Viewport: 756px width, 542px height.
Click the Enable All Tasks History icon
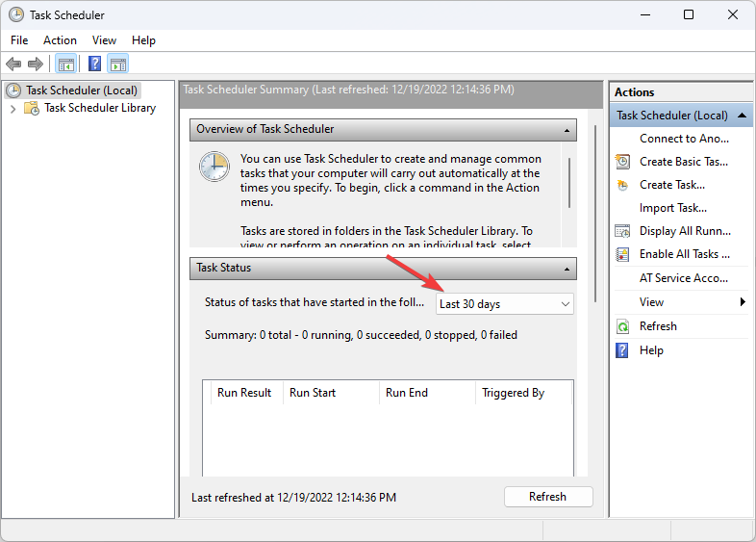pyautogui.click(x=622, y=254)
